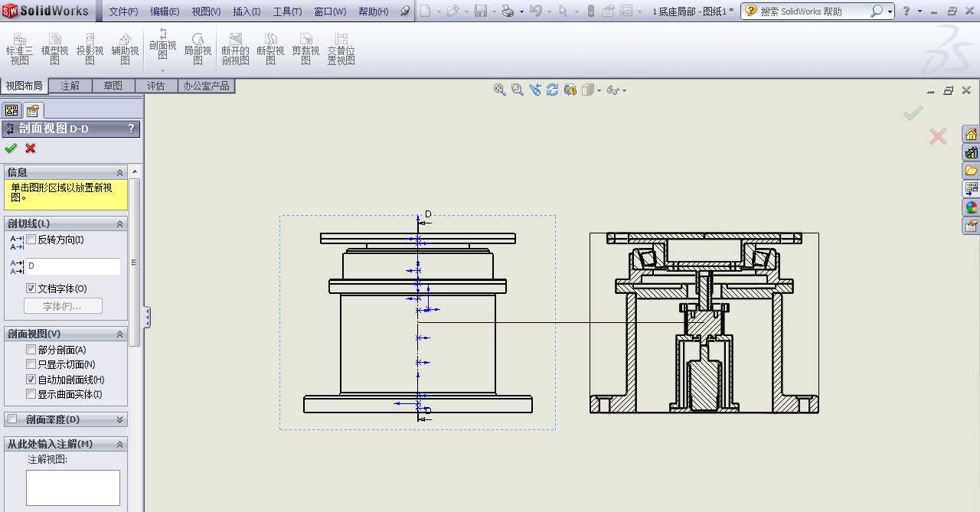Click the Undo icon
980x512 pixels.
point(535,11)
